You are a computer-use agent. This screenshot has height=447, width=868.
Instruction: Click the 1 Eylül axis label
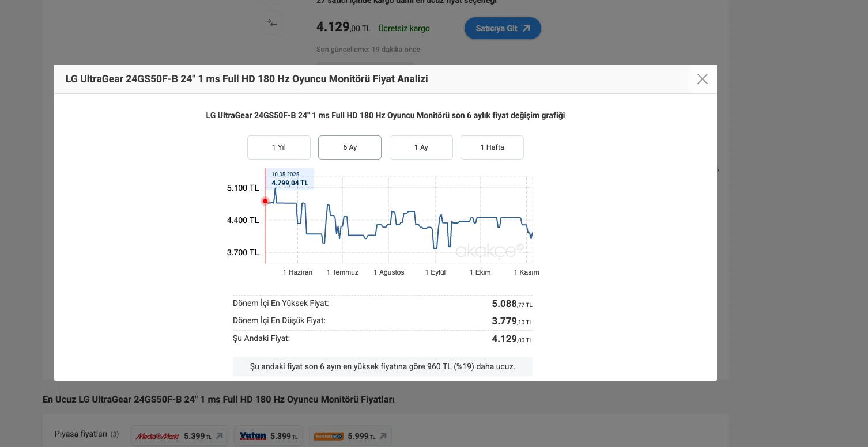point(435,272)
